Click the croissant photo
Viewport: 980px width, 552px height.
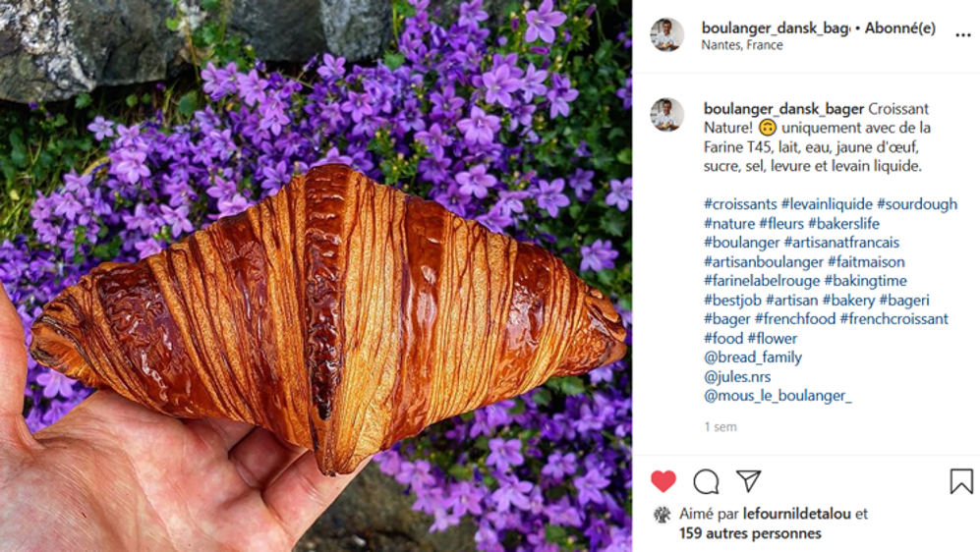tap(316, 276)
